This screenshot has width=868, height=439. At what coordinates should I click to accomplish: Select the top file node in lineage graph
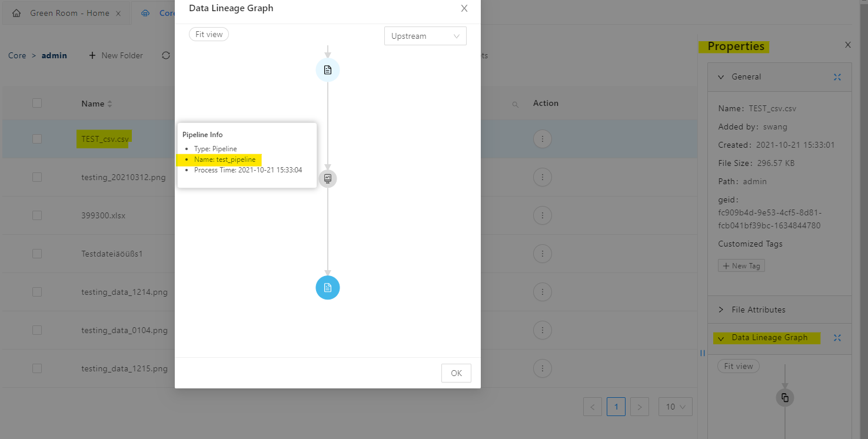(328, 70)
